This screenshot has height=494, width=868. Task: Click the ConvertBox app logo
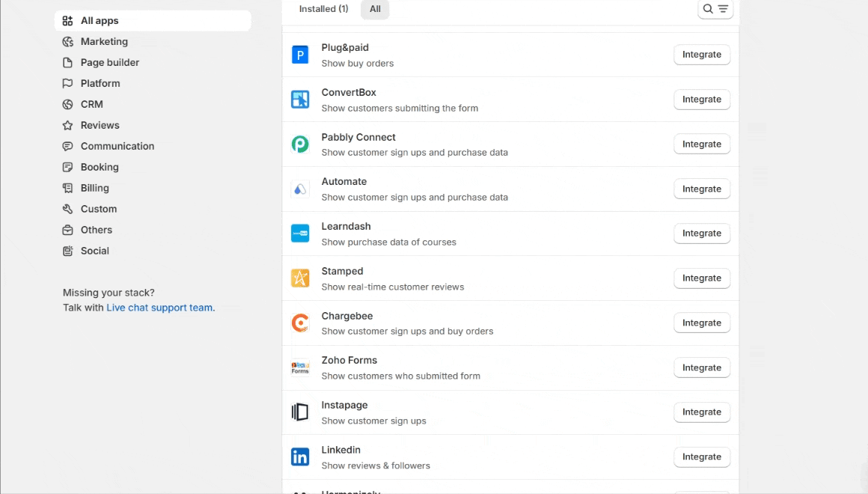point(300,100)
